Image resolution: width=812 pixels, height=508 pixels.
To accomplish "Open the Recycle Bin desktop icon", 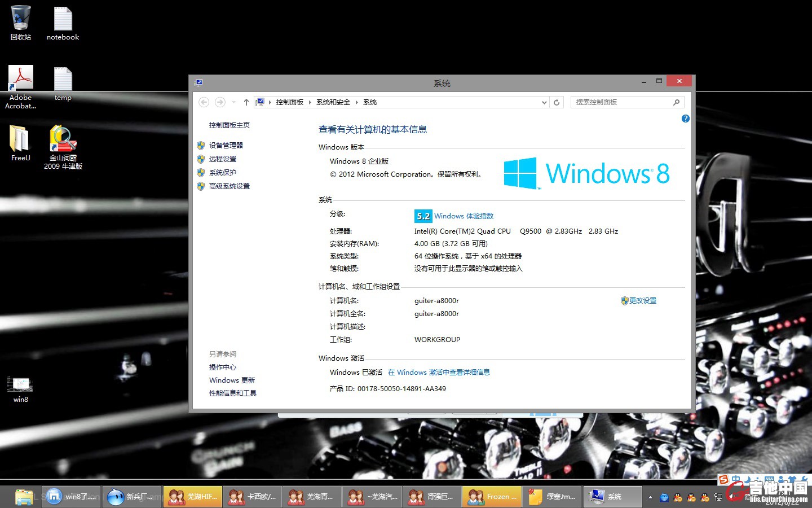I will (x=21, y=23).
